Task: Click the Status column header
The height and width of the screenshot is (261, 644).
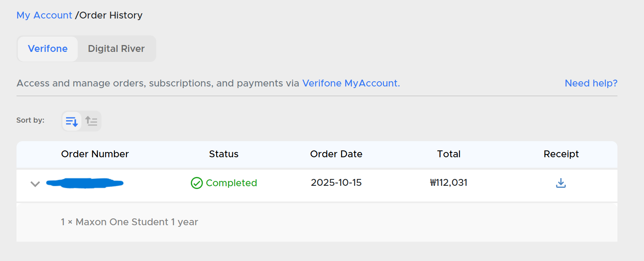Action: [224, 154]
